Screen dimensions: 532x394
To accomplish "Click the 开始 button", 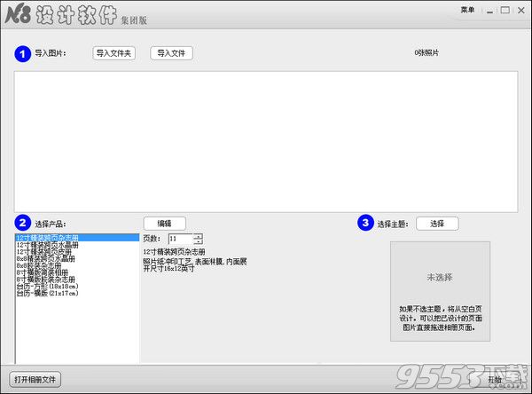I will point(495,380).
